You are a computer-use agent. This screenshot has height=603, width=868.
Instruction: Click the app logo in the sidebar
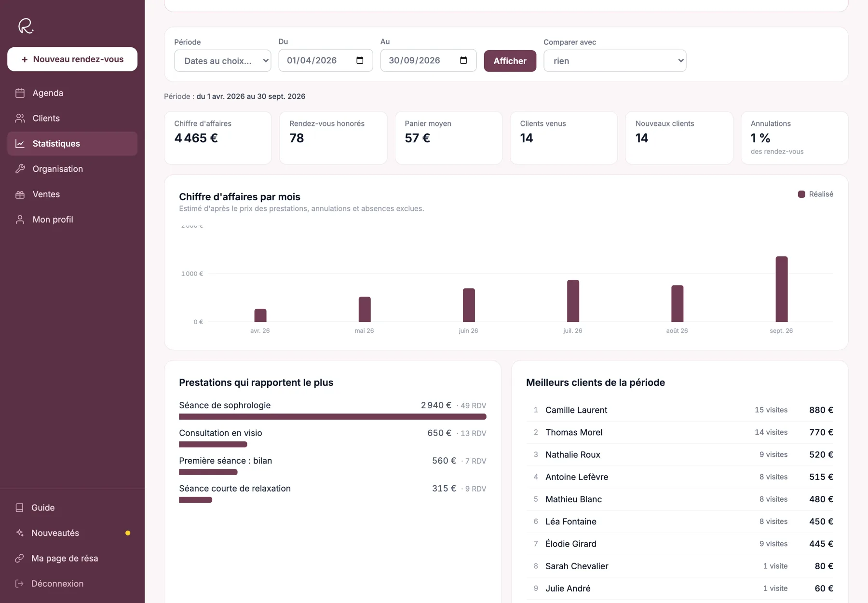pyautogui.click(x=26, y=26)
